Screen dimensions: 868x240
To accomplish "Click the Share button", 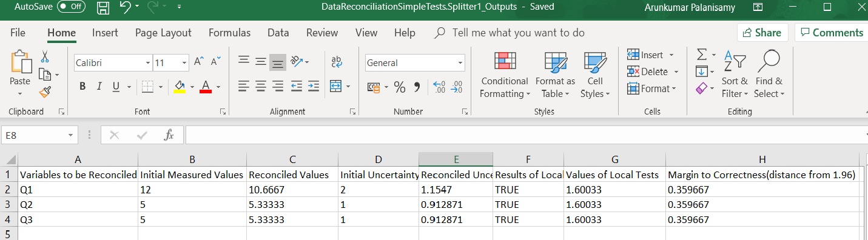I will pyautogui.click(x=762, y=33).
